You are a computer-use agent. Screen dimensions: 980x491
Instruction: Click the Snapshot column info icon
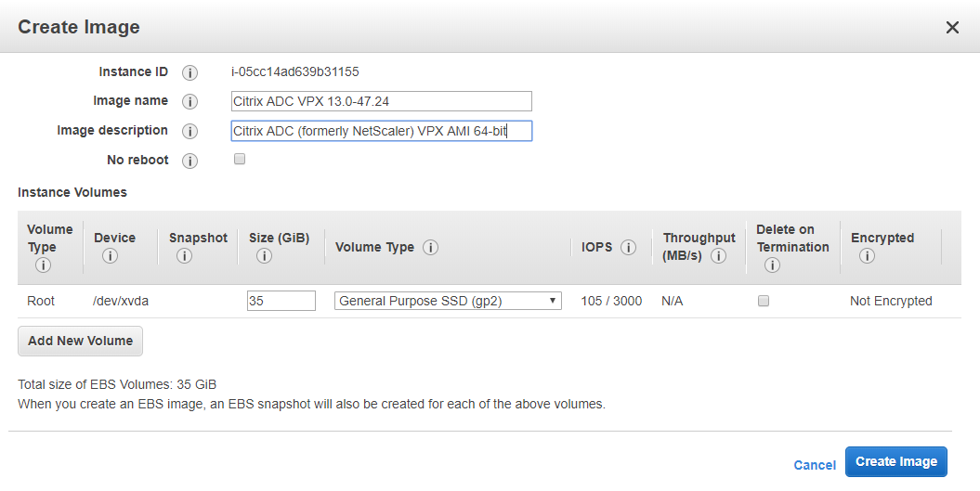pyautogui.click(x=184, y=256)
